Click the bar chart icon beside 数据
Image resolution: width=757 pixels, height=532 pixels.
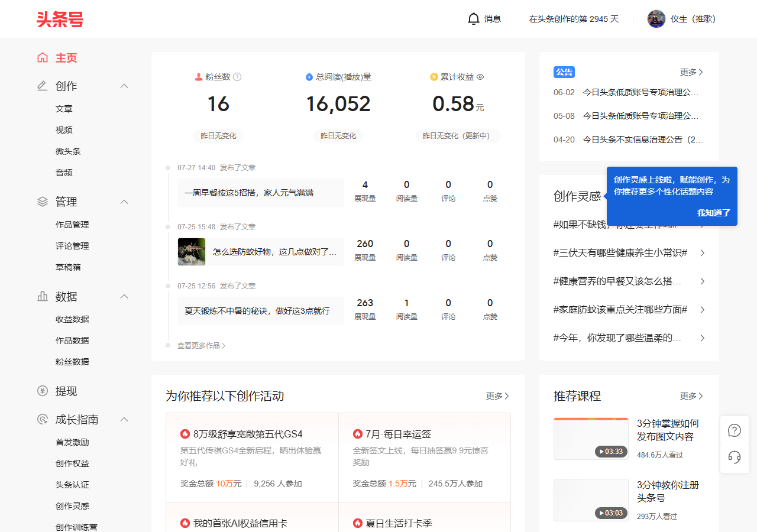click(43, 297)
